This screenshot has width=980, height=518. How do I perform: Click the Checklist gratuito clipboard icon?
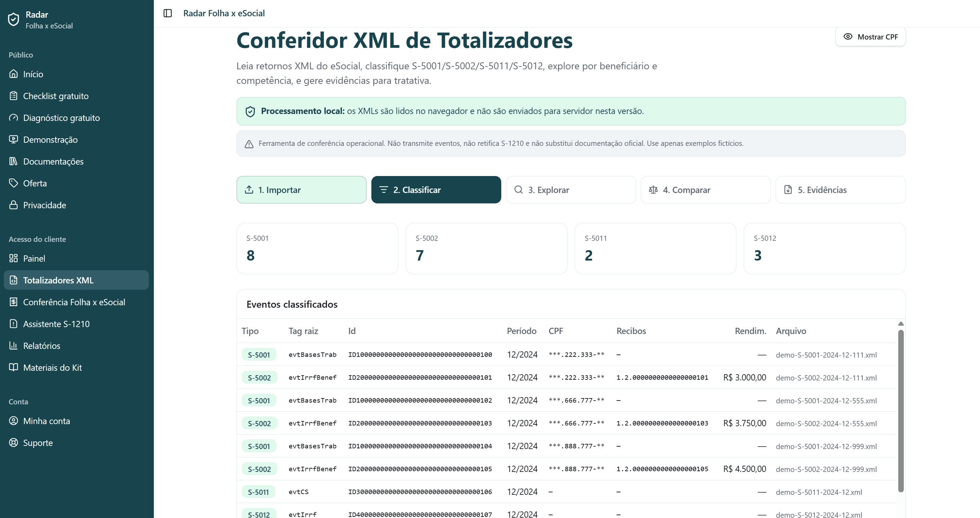click(x=14, y=96)
